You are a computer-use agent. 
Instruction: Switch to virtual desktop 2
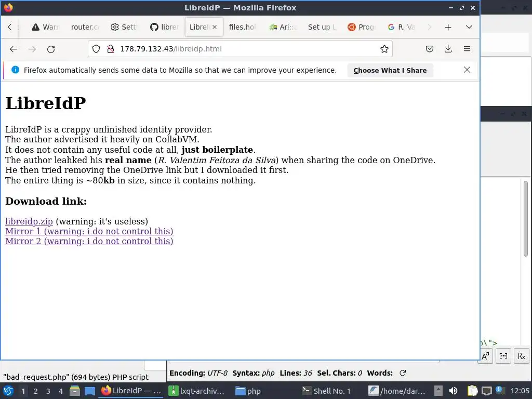pos(36,391)
